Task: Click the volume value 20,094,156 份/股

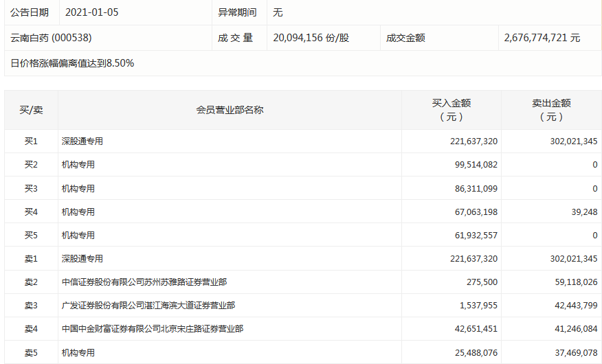Action: point(311,38)
